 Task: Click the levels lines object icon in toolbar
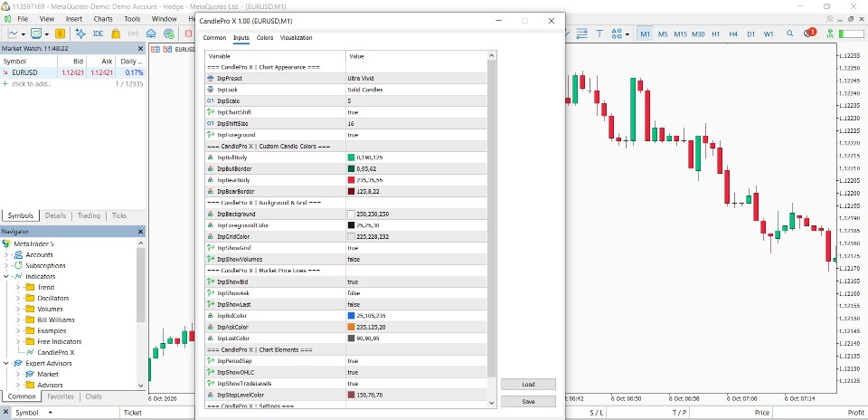tap(581, 33)
